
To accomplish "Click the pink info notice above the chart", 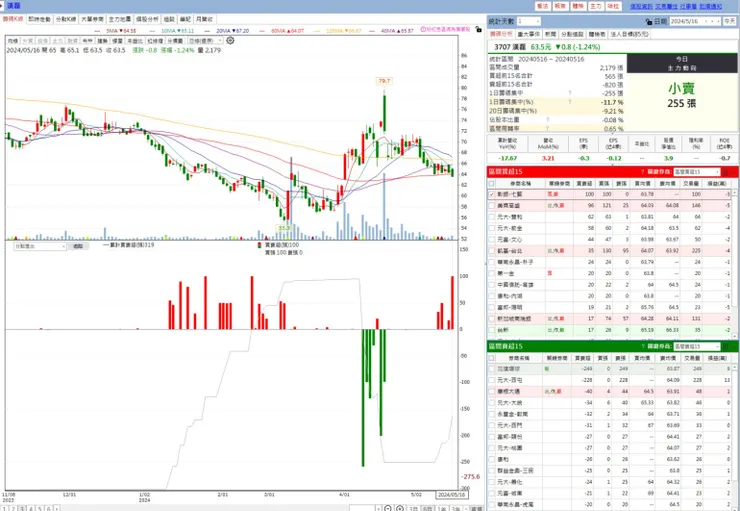I will pos(445,29).
